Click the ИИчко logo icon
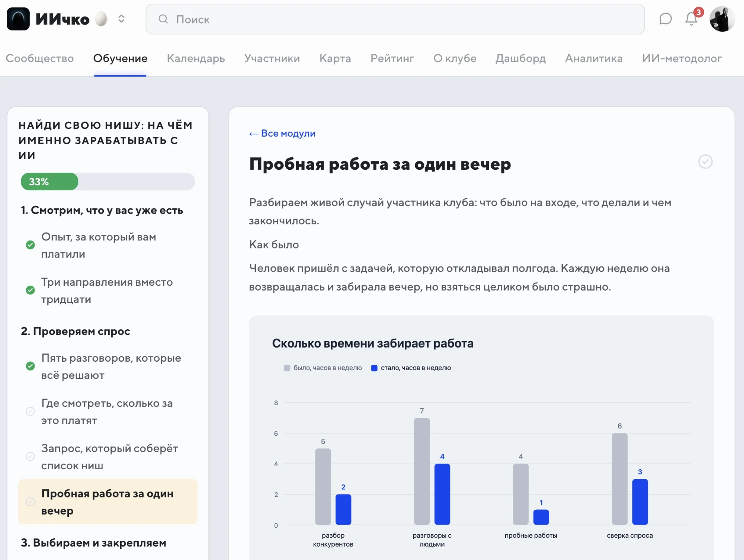744x560 pixels. coord(18,19)
